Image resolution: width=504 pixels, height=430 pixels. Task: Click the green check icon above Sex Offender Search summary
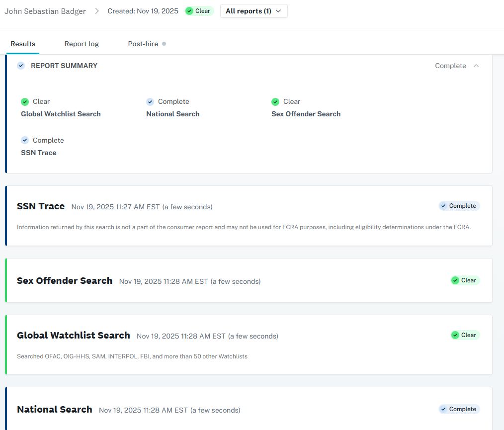point(275,102)
